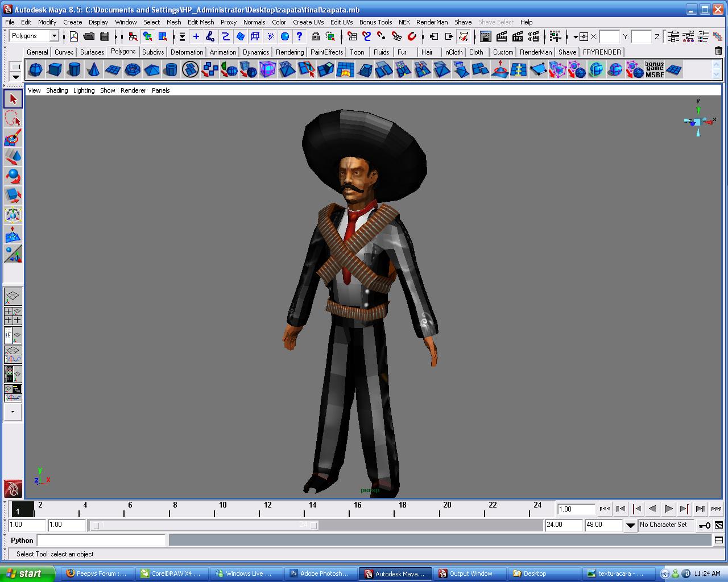The height and width of the screenshot is (582, 728).
Task: Open the viewport Shading menu
Action: click(x=57, y=90)
